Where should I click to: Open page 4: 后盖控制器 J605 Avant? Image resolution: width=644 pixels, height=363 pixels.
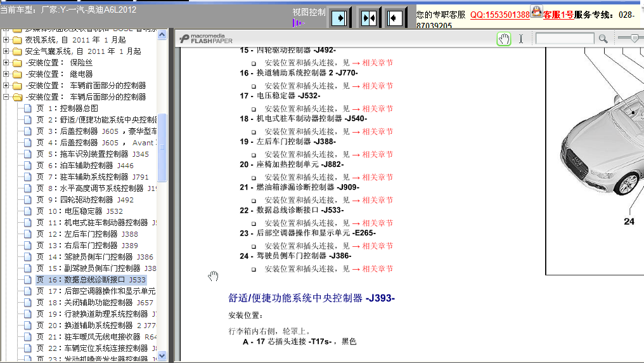tap(96, 143)
